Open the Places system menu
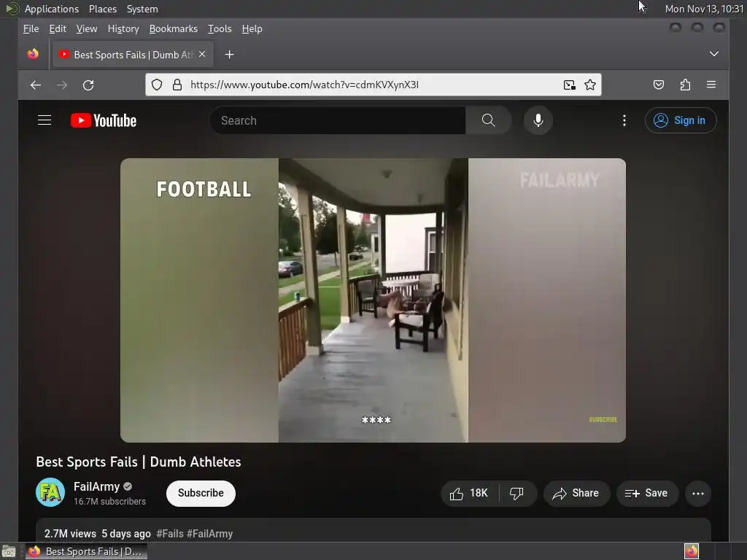This screenshot has height=560, width=747. pyautogui.click(x=103, y=9)
